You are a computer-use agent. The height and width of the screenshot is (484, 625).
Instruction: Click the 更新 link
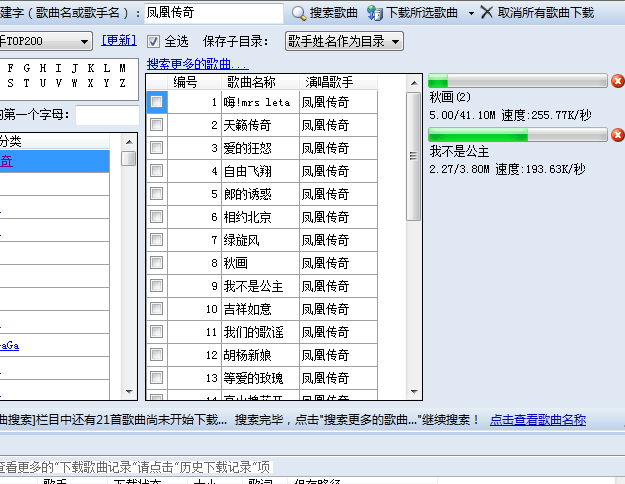coord(119,41)
